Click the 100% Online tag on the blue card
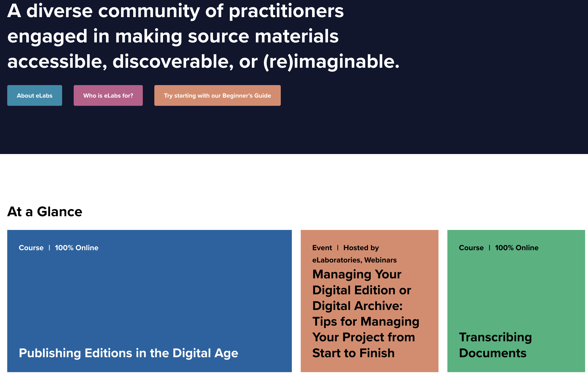 click(x=76, y=248)
